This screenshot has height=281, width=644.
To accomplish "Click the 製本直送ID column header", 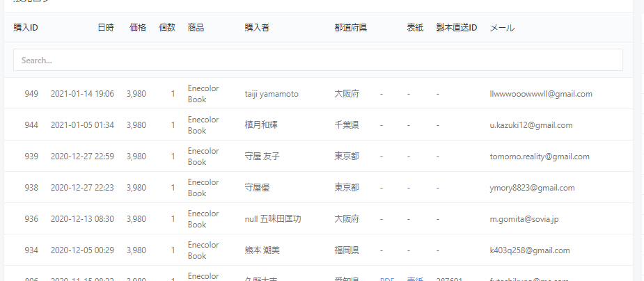I will 456,28.
